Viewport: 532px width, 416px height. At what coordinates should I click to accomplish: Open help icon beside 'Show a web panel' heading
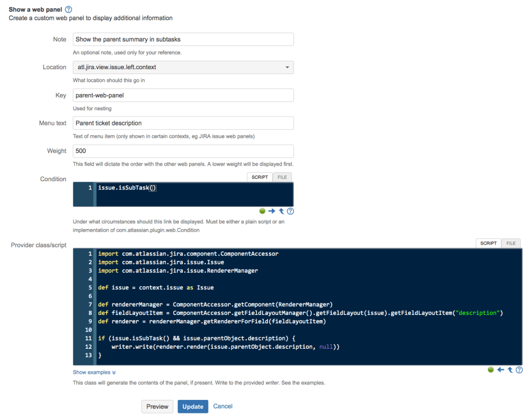point(68,9)
